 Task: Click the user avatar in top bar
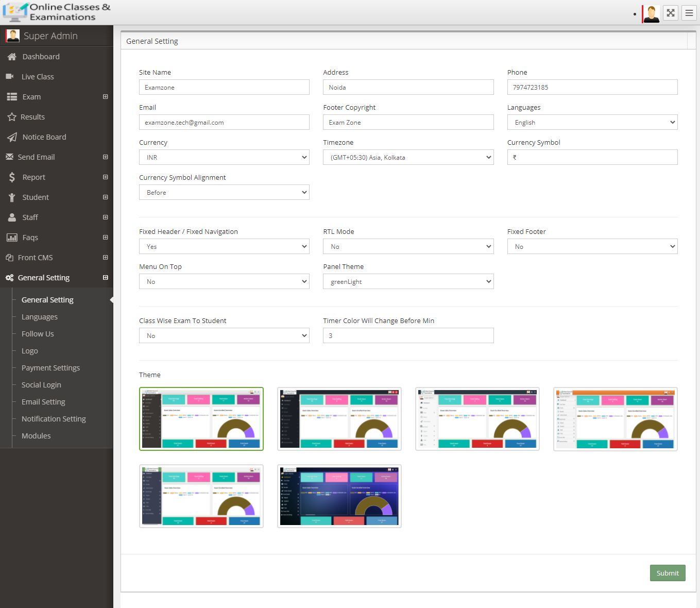point(651,13)
